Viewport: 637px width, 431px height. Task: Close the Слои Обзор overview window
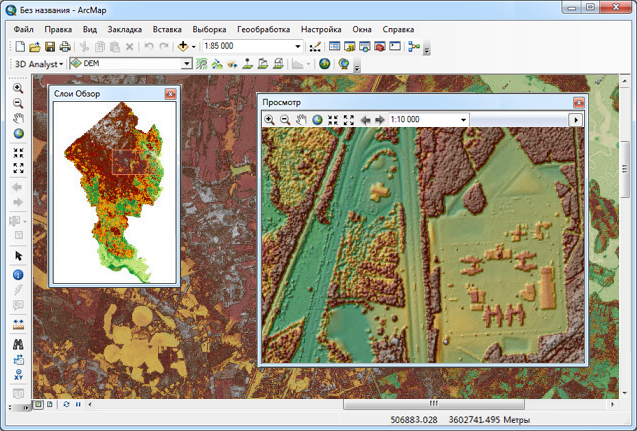click(x=171, y=94)
